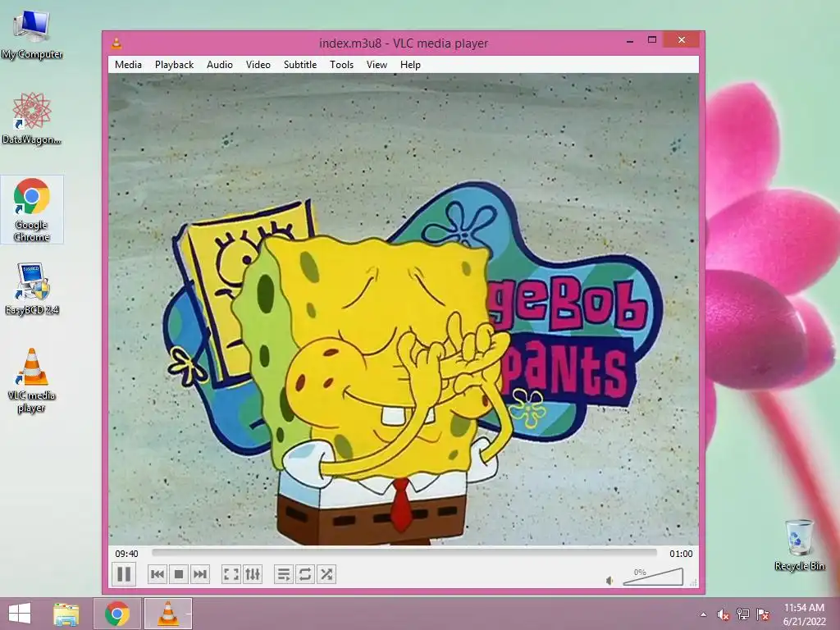Toggle random shuffle playback
Screen dimensions: 840x630
[326, 574]
